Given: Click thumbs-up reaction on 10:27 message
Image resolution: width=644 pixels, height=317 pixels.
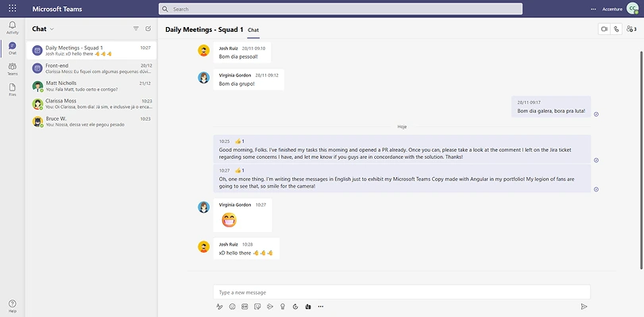Looking at the screenshot, I should 240,170.
